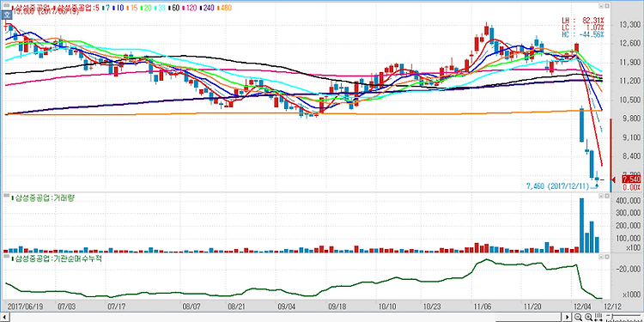Viewport: 644px width, 322px height.
Task: Click the zoom-in magnifier icon
Action: (x=588, y=317)
